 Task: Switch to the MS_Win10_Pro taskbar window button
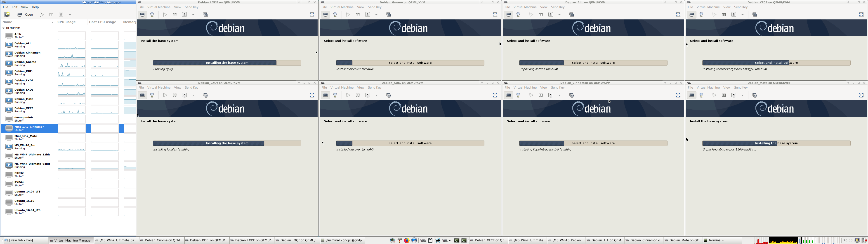click(566, 240)
